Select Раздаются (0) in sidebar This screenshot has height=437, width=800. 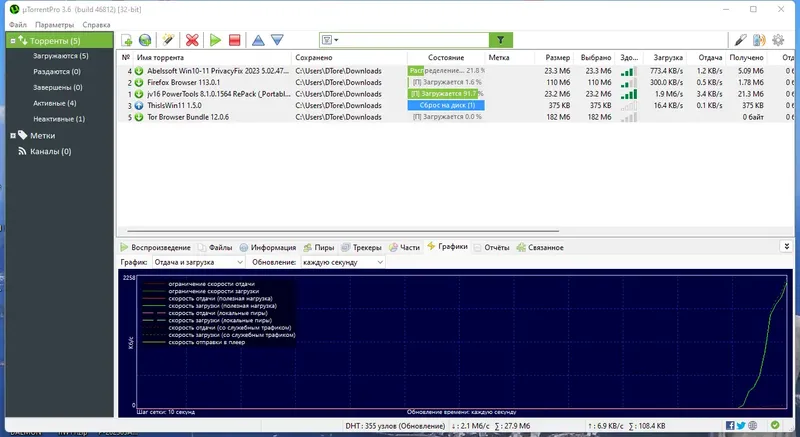pyautogui.click(x=57, y=72)
